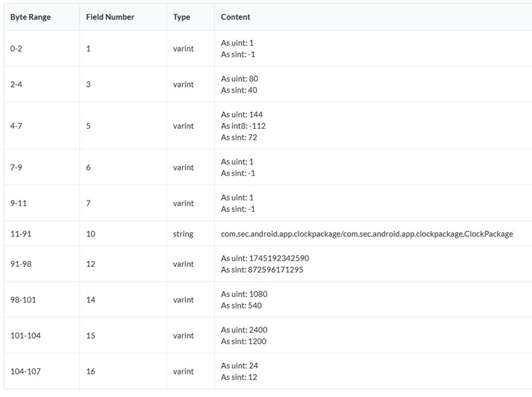The height and width of the screenshot is (397, 532).
Task: Click 'As uint: 1080' value
Action: 244,294
